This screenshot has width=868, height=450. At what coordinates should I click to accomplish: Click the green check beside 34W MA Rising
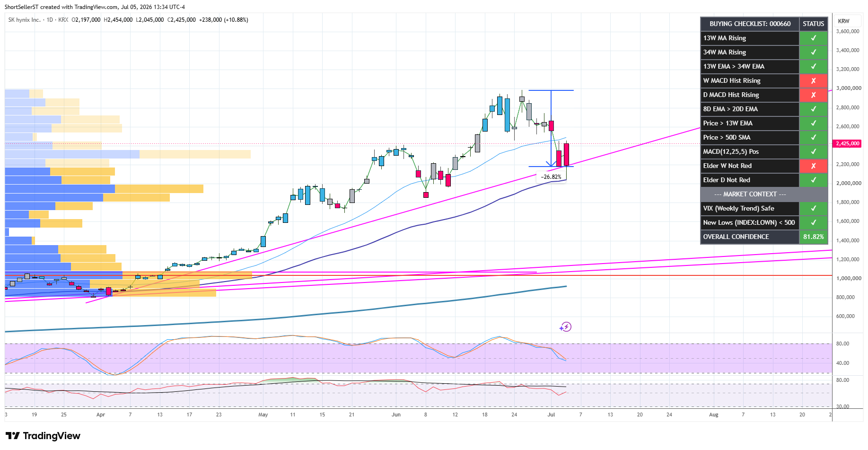coord(814,52)
